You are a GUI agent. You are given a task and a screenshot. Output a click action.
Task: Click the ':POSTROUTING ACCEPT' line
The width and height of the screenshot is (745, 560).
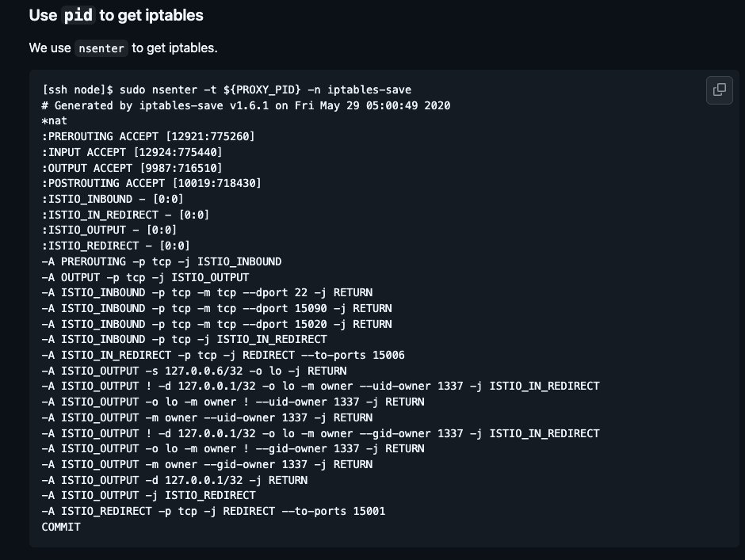tap(151, 183)
